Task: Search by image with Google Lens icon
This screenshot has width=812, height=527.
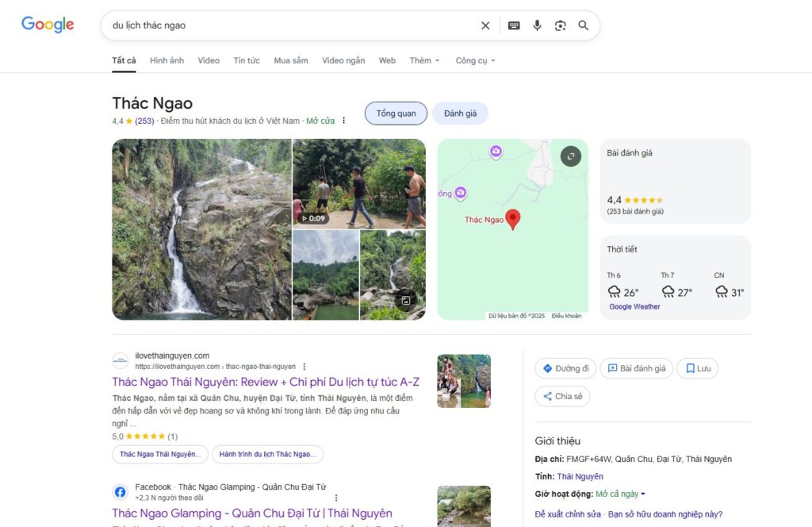Action: coord(561,25)
